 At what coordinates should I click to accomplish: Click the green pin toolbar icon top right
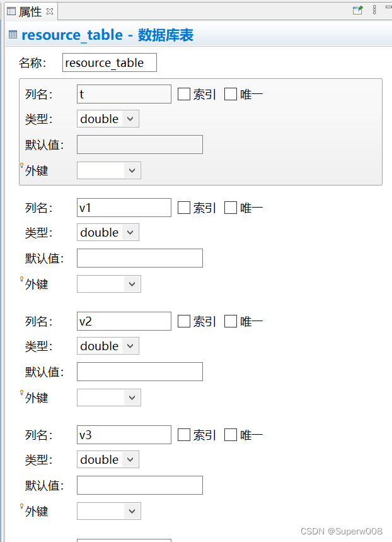pyautogui.click(x=357, y=9)
